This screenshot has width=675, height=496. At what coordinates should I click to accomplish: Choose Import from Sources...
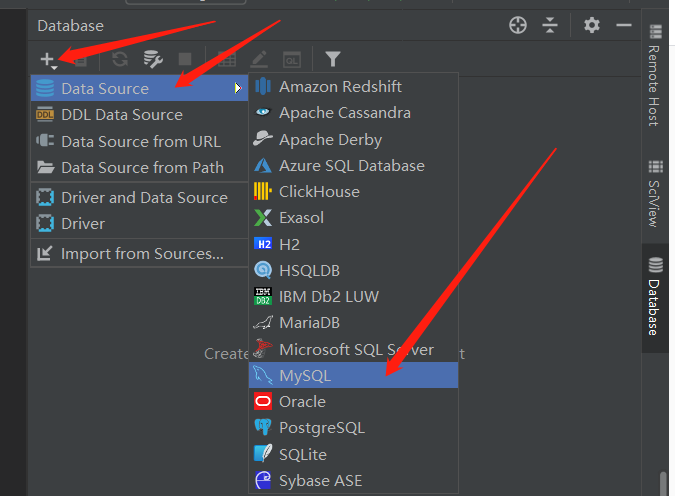pos(139,254)
